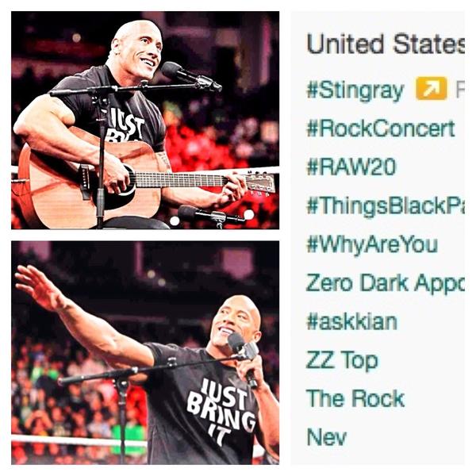The width and height of the screenshot is (476, 476).
Task: Select the #RAW20 hashtag
Action: click(x=351, y=167)
